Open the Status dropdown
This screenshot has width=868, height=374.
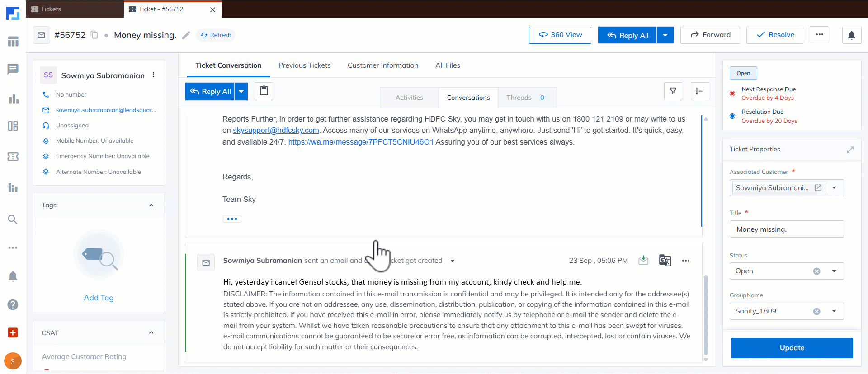click(834, 271)
